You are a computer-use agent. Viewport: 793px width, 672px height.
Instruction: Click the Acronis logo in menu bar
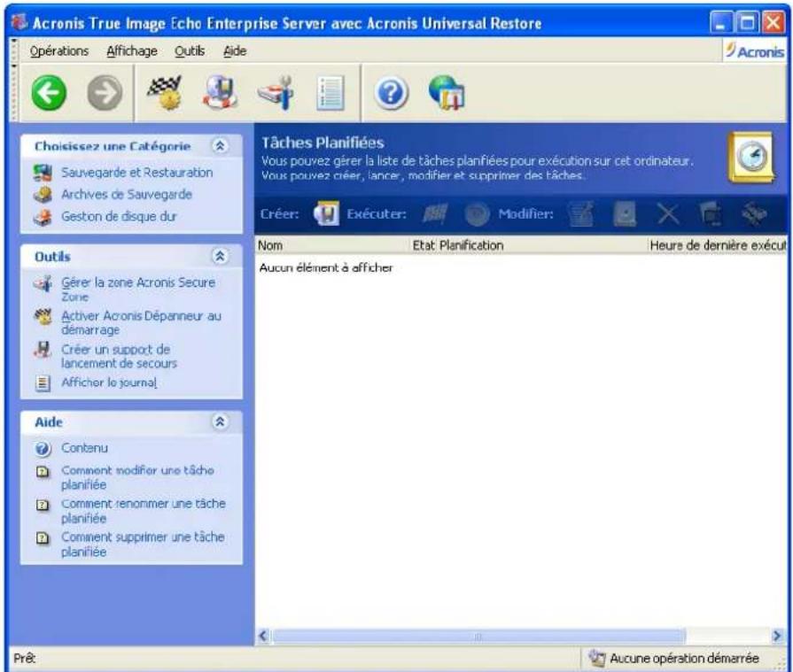click(755, 51)
